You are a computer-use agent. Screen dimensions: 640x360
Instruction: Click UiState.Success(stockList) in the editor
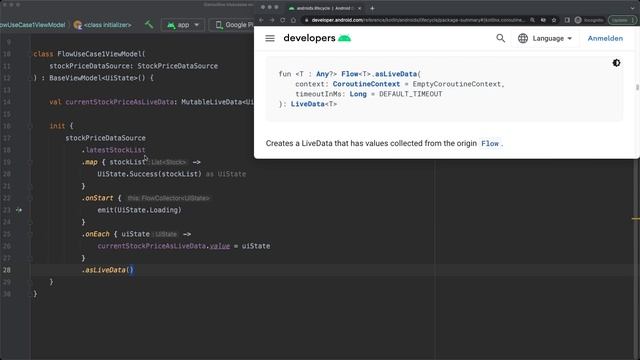(x=149, y=174)
